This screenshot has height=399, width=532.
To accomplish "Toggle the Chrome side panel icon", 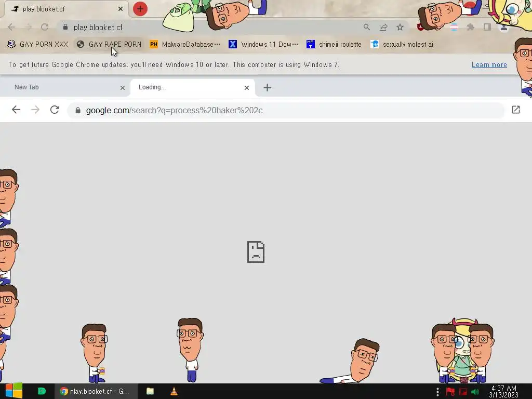I will pyautogui.click(x=487, y=27).
